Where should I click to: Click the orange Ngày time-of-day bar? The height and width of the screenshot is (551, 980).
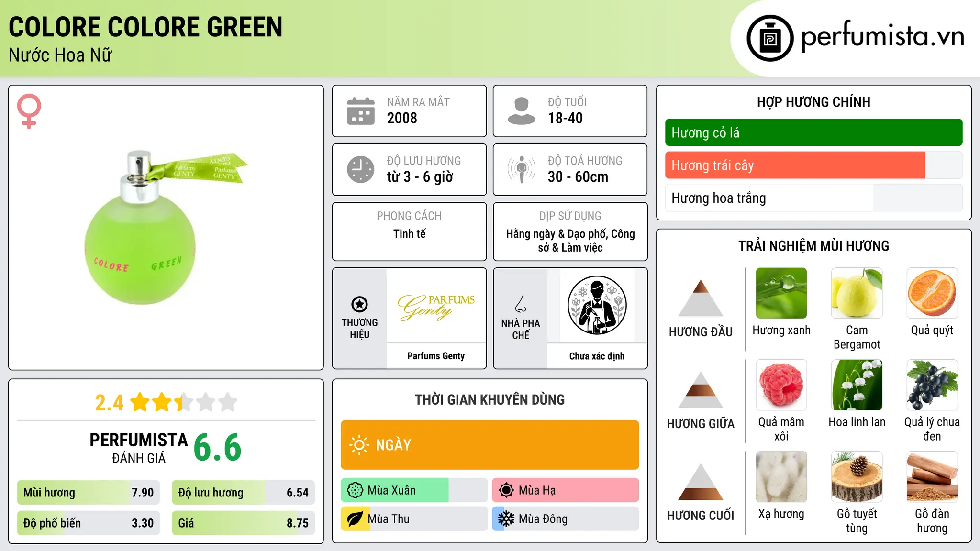490,445
